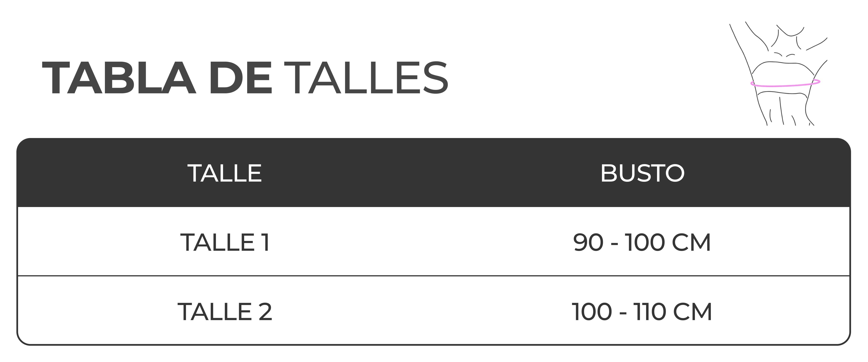The height and width of the screenshot is (362, 868).
Task: Select the bold "TABLA DE" title text
Action: pos(157,78)
